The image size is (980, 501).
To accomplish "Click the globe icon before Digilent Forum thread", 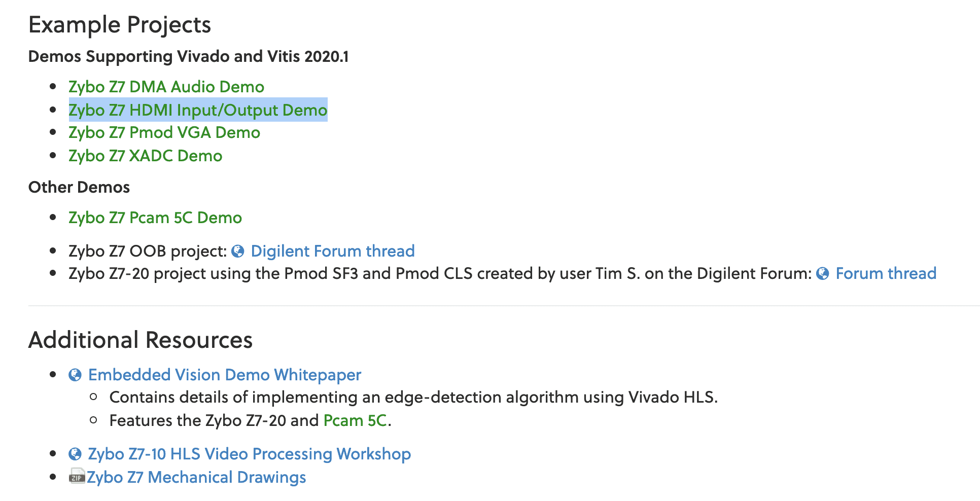I will click(238, 252).
